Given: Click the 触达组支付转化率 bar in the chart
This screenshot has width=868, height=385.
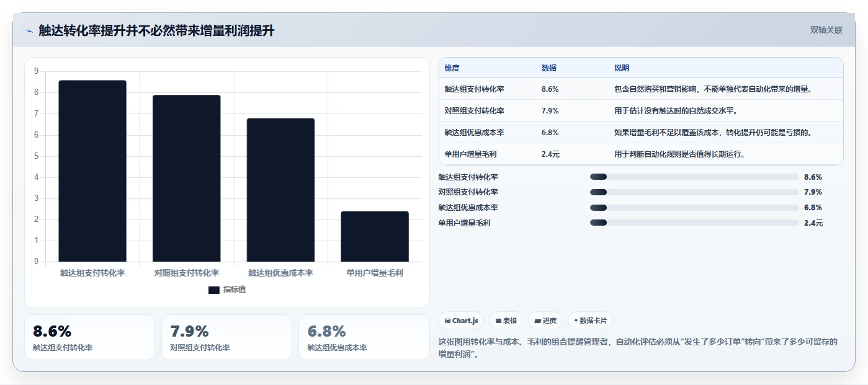Looking at the screenshot, I should tap(92, 171).
